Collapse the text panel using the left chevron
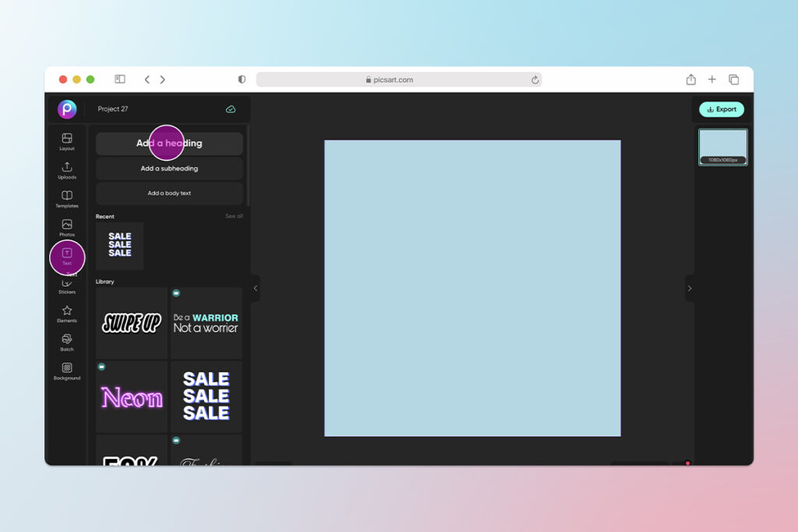Image resolution: width=798 pixels, height=532 pixels. pyautogui.click(x=255, y=287)
